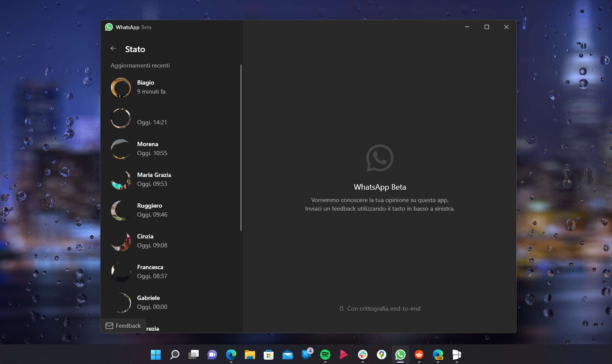
Task: Click the status list vertical scrollbar
Action: pyautogui.click(x=241, y=148)
